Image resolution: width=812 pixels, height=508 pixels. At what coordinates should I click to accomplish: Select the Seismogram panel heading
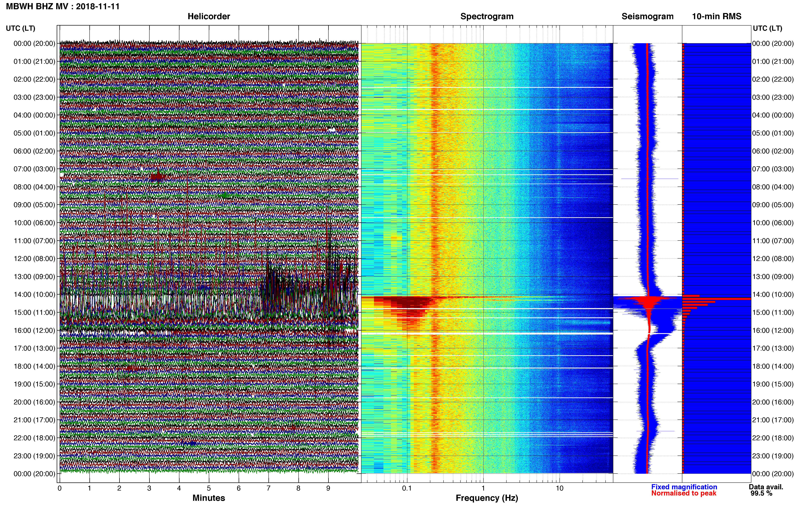648,16
